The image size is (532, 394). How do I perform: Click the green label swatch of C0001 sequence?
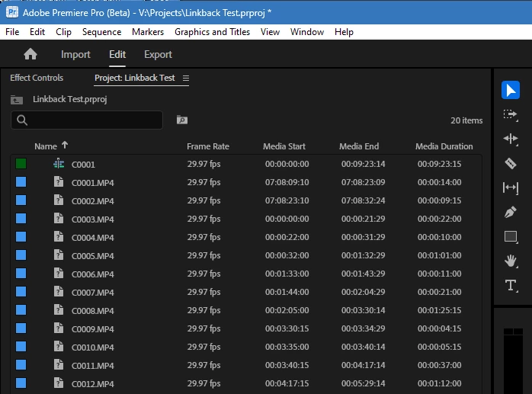[x=21, y=164]
